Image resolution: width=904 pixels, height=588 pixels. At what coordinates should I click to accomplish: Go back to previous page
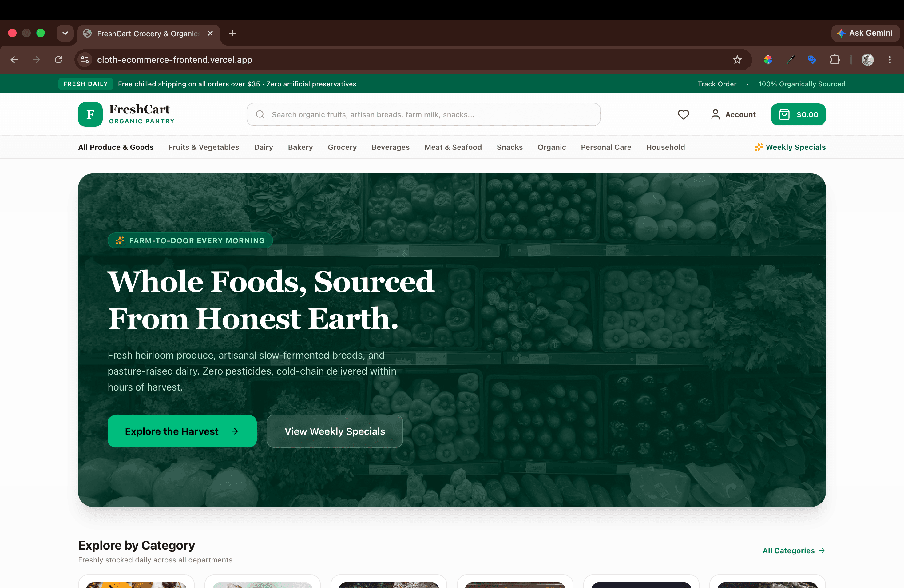pyautogui.click(x=14, y=60)
